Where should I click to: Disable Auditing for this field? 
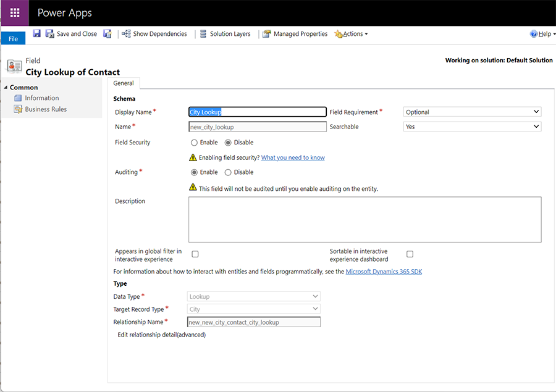(229, 172)
